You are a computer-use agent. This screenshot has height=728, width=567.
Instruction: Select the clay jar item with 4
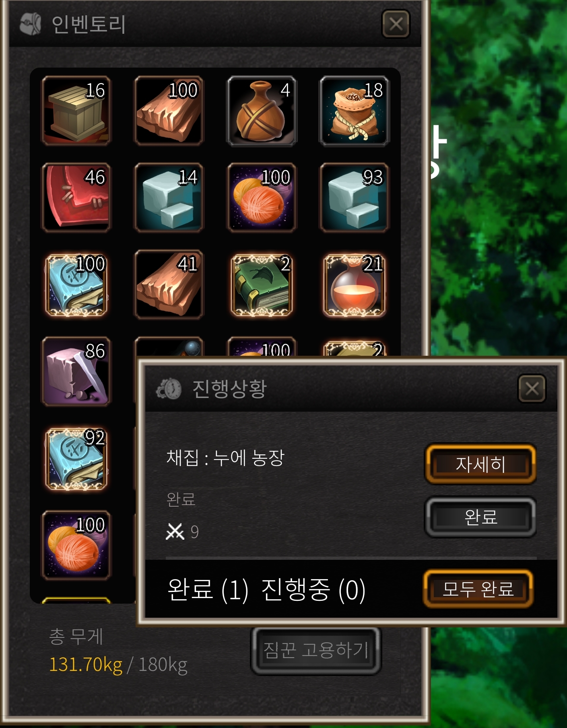[x=262, y=111]
